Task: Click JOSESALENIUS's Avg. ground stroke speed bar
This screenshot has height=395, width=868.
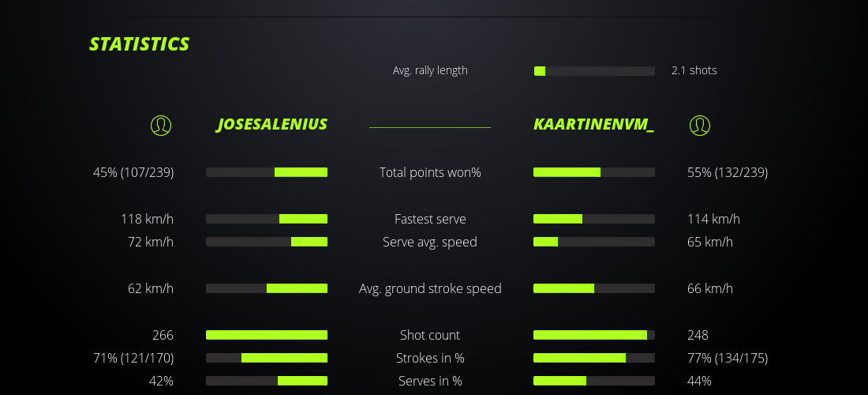Action: click(x=267, y=288)
